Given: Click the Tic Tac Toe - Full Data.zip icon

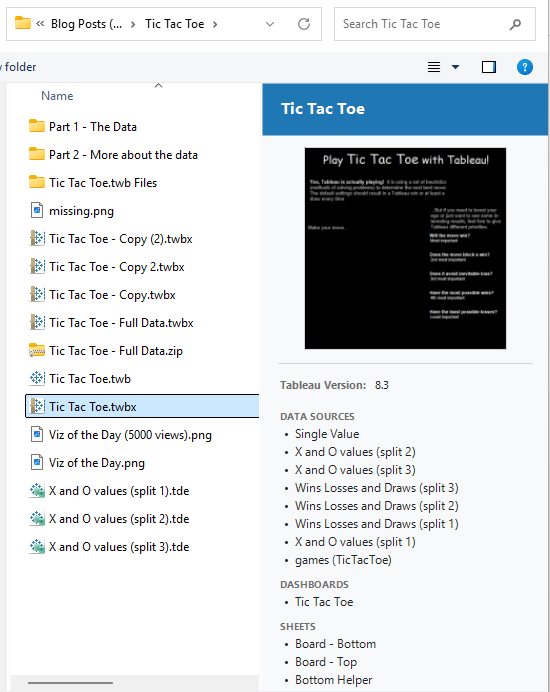Looking at the screenshot, I should [37, 350].
